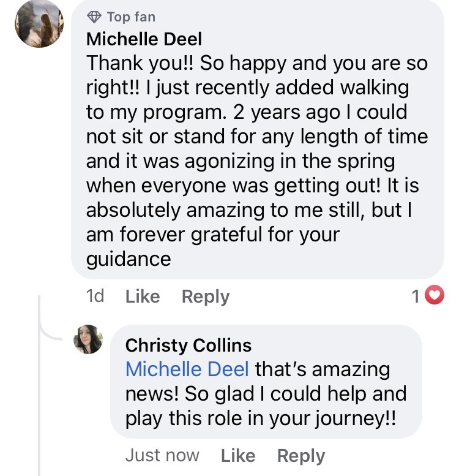Click the vertical thread line below Christy's reply
The image size is (459, 476).
(40, 429)
